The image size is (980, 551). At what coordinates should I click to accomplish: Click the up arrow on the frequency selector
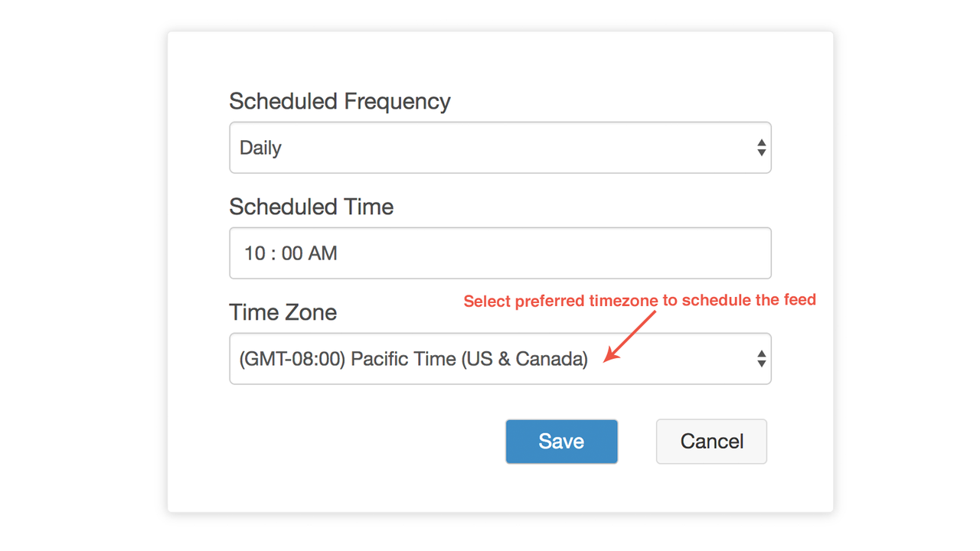click(761, 143)
